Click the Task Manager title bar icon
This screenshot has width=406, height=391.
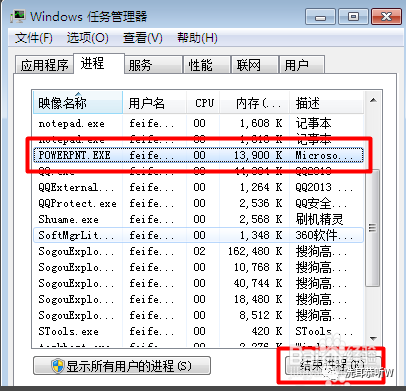(x=18, y=17)
